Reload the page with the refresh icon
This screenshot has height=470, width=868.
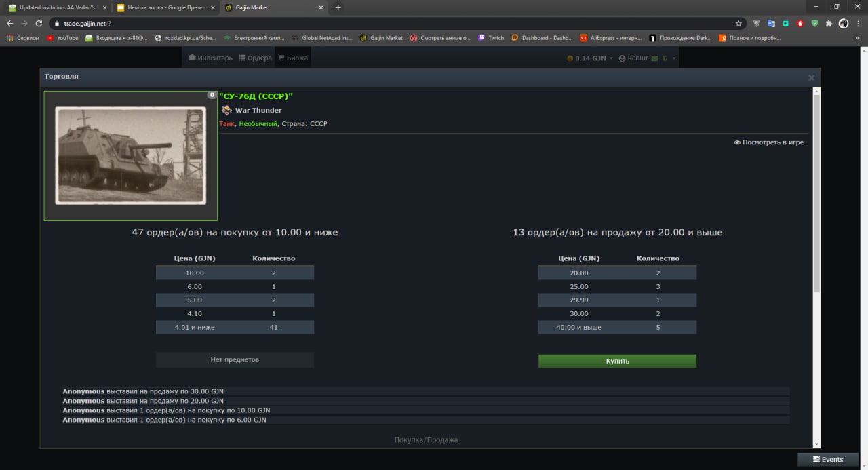[39, 23]
